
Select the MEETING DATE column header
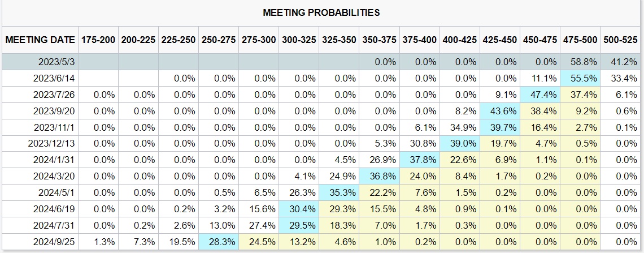pyautogui.click(x=40, y=40)
